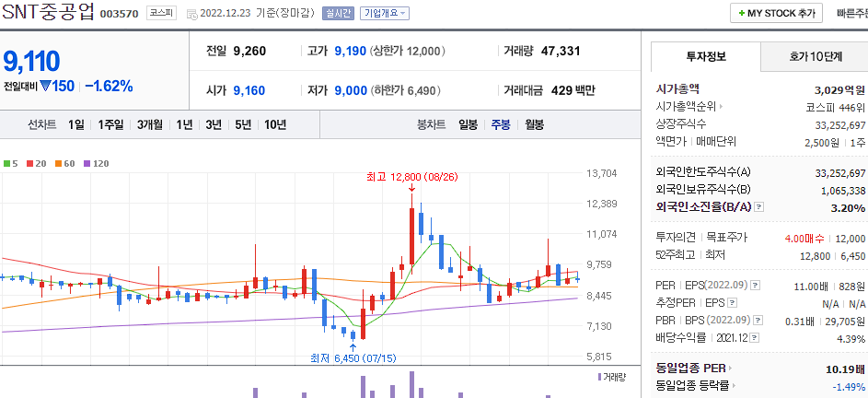Click the 시가 value 9,160
This screenshot has height=398, width=868.
249,90
